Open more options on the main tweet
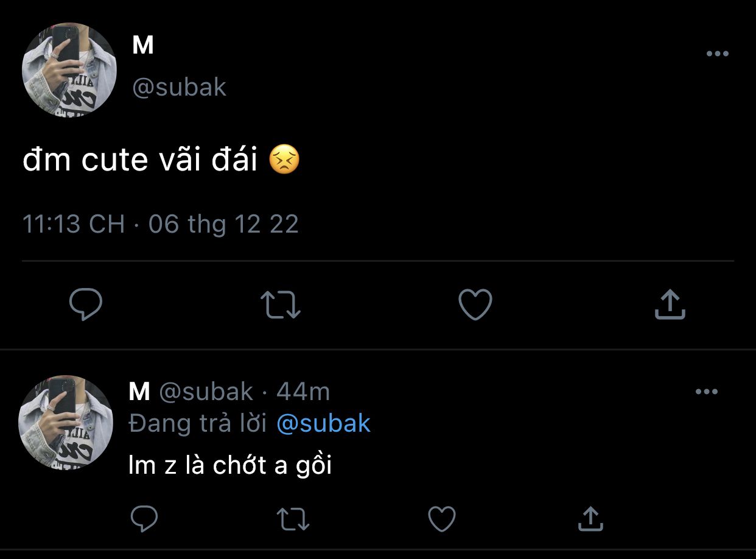Image resolution: width=756 pixels, height=559 pixels. pos(717,54)
